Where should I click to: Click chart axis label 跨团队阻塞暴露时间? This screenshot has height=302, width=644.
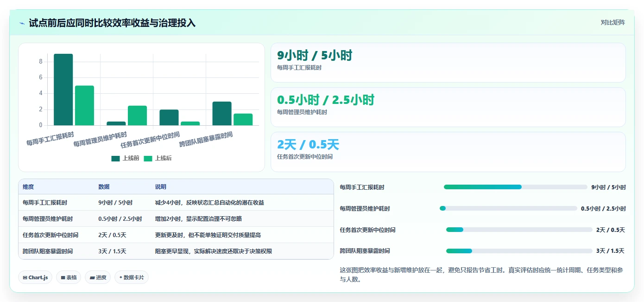206,140
